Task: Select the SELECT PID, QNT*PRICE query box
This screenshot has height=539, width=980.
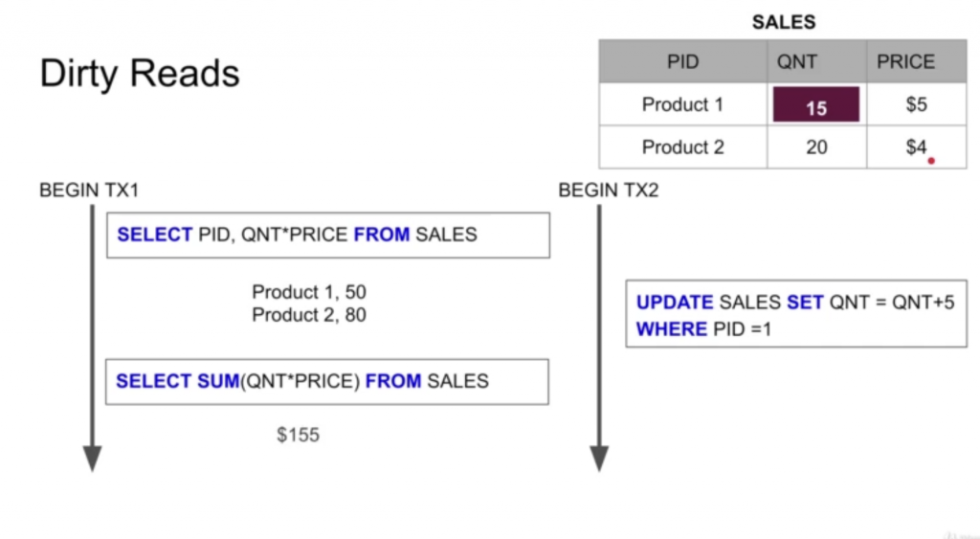Action: click(328, 236)
